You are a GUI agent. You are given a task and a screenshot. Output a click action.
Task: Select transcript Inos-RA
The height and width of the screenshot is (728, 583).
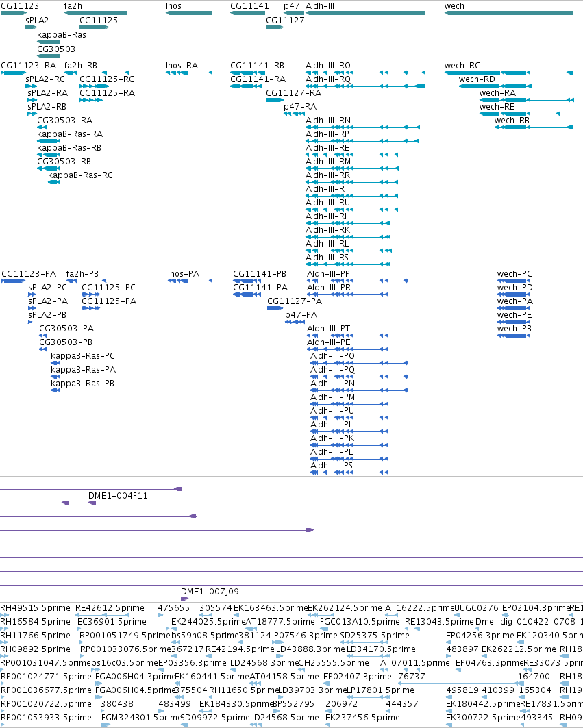(x=182, y=66)
